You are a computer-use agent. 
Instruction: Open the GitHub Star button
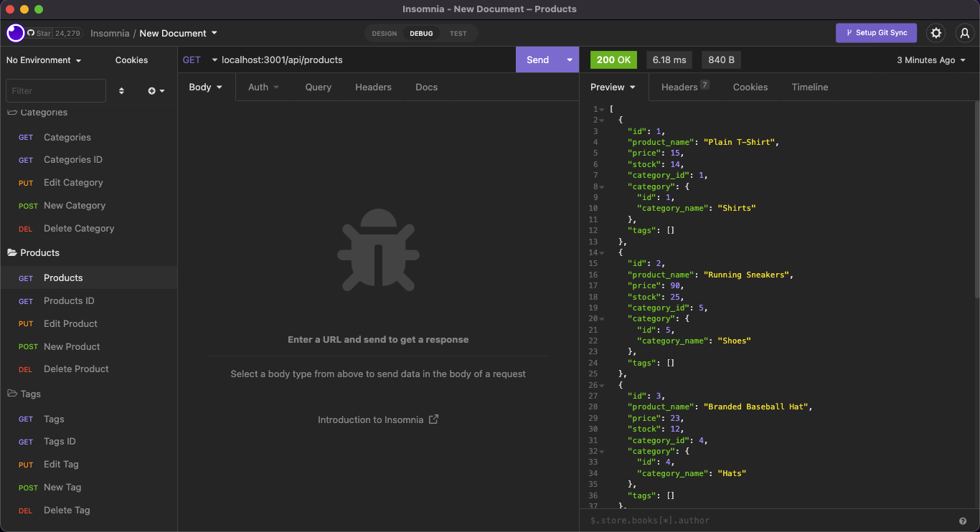pyautogui.click(x=54, y=33)
